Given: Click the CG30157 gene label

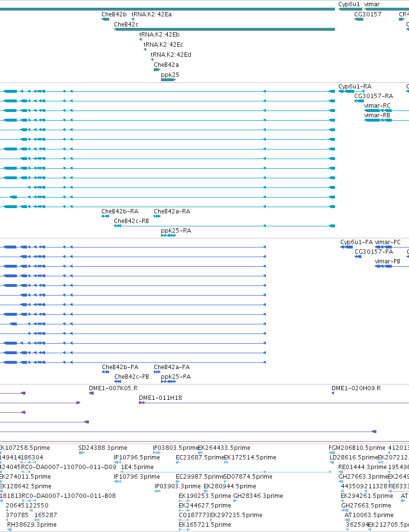Looking at the screenshot, I should pos(368,14).
